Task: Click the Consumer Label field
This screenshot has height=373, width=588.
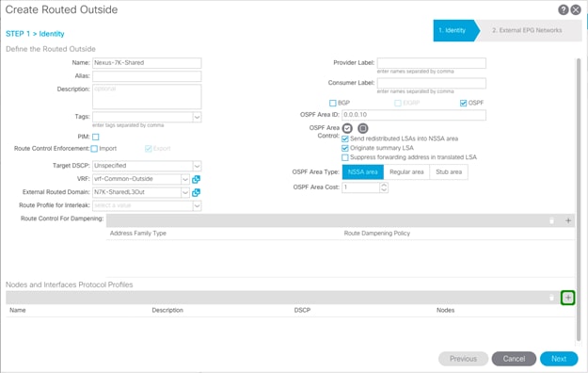Action: click(431, 83)
